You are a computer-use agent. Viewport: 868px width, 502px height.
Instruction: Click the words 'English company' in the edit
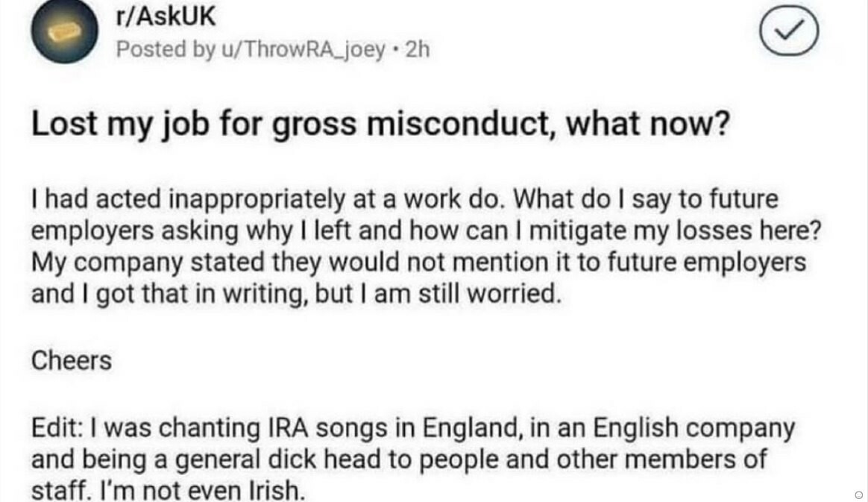tap(694, 428)
